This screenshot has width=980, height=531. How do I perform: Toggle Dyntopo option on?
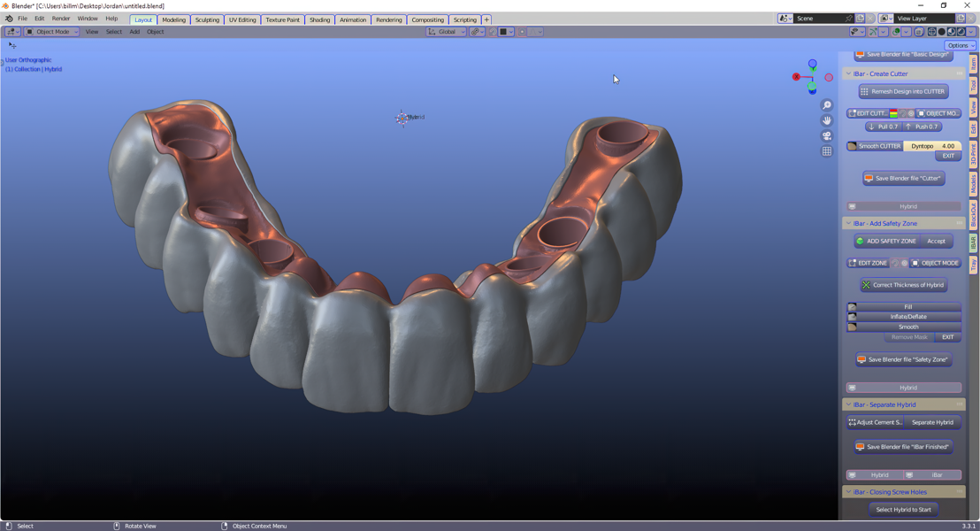pyautogui.click(x=923, y=146)
